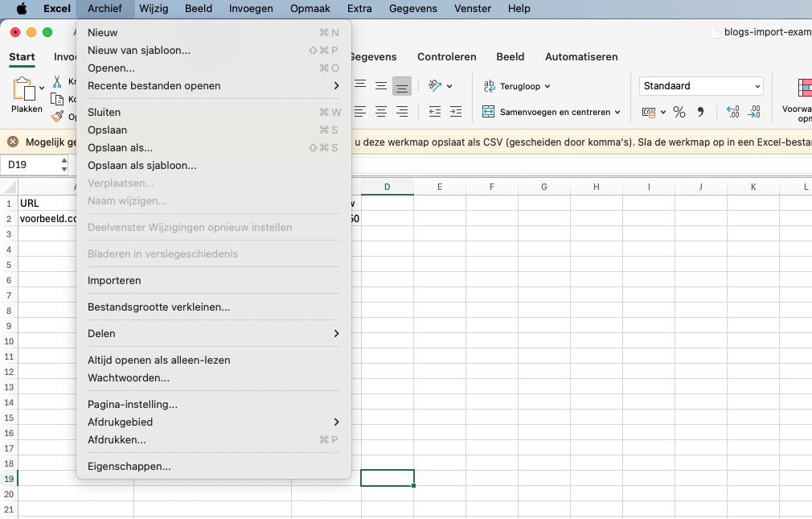Screen dimensions: 812x519
Task: Increase decimal places
Action: coord(732,112)
